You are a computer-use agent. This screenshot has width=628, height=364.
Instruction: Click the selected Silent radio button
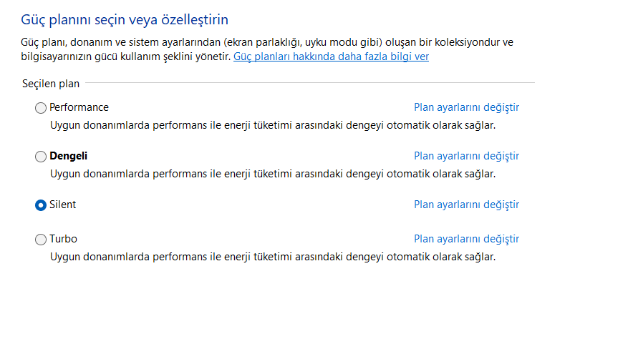coord(41,205)
